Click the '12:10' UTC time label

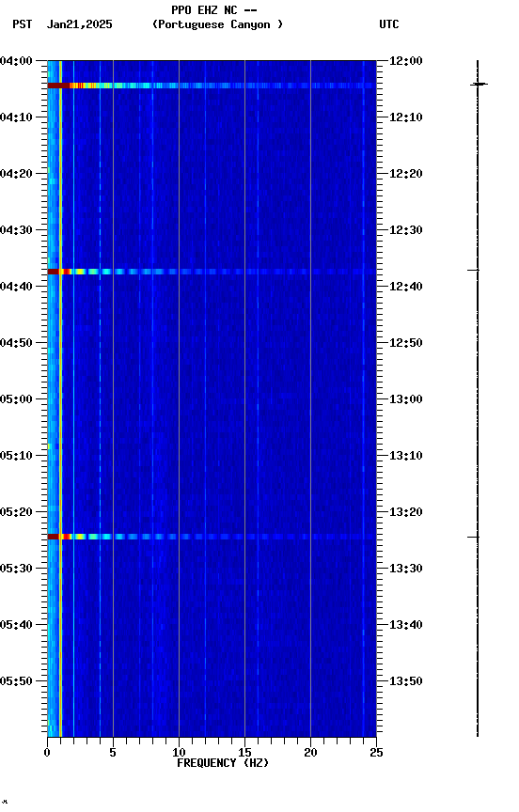coord(406,117)
